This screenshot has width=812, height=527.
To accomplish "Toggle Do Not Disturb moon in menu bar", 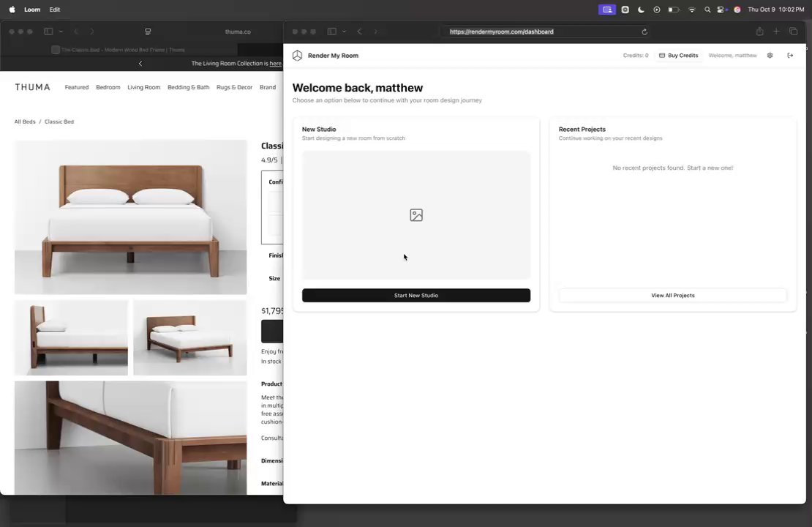I will (x=641, y=10).
